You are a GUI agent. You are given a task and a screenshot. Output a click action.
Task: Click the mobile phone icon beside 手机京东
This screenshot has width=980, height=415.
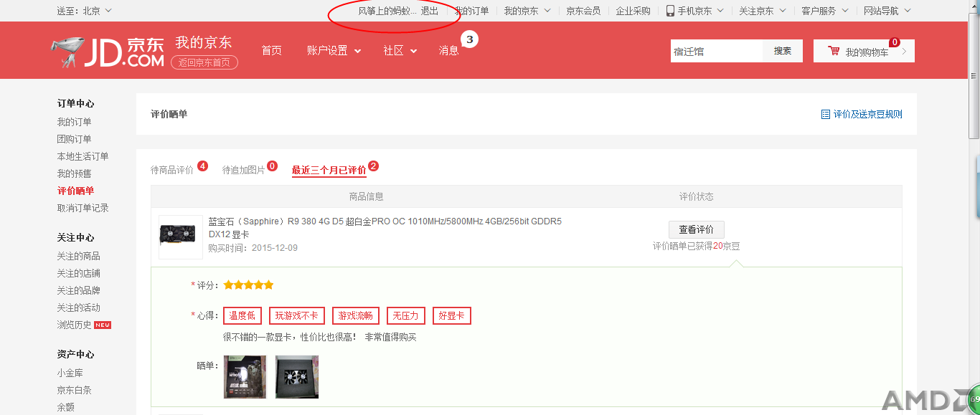click(670, 11)
